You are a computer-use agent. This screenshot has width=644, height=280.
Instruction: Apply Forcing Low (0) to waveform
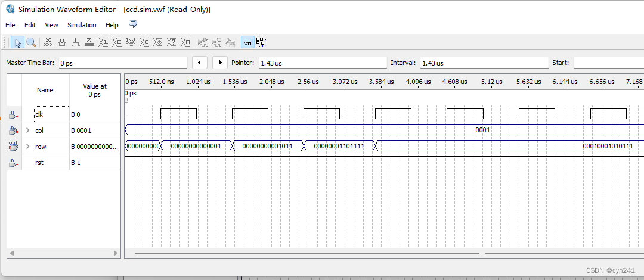[61, 42]
